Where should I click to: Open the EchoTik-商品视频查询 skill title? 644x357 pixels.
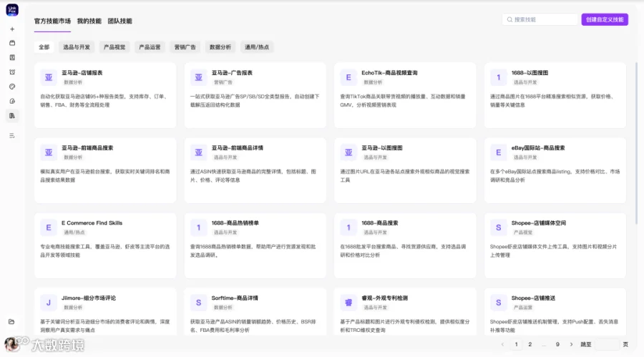(389, 73)
